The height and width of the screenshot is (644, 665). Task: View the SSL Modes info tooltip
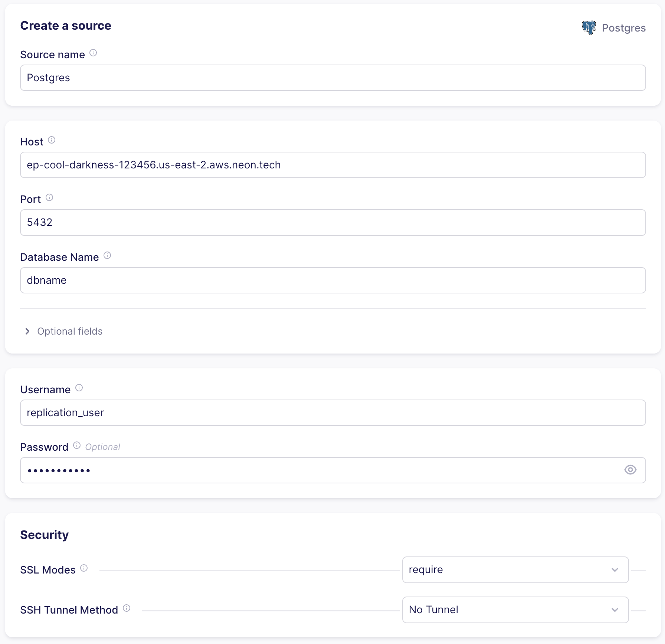coord(84,568)
